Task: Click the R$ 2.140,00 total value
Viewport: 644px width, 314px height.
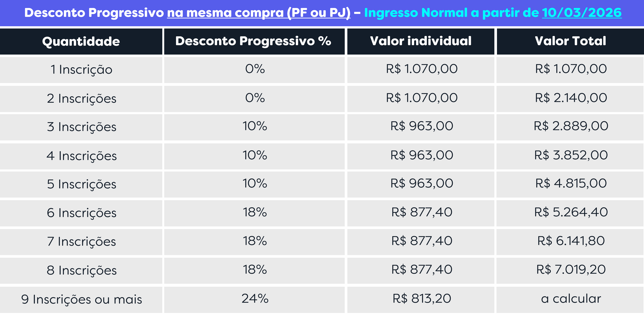Action: 571,98
